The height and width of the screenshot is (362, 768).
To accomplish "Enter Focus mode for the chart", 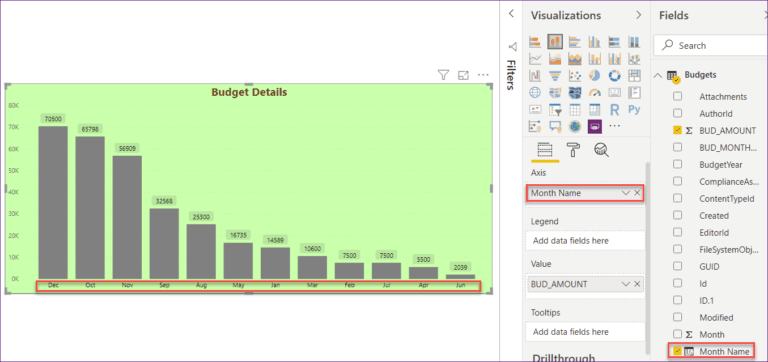I will pos(463,75).
